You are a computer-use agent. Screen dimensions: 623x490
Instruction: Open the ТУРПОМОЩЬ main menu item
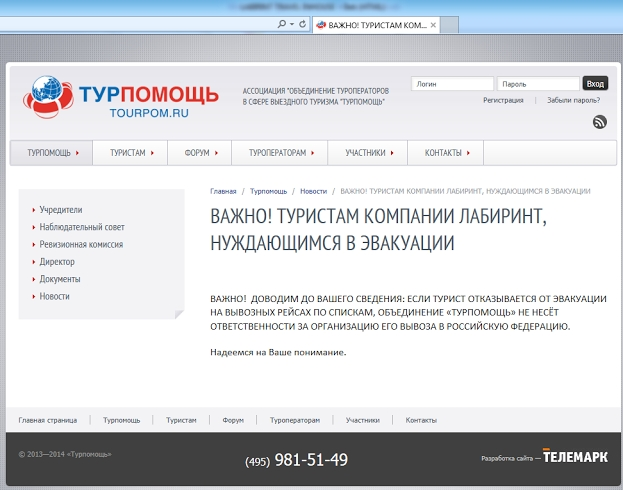tap(51, 153)
